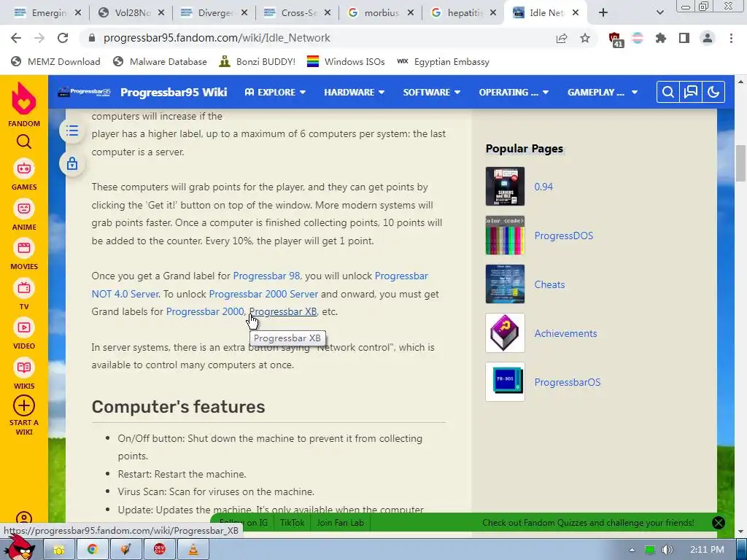Click Join Fan Lab in banner

click(340, 522)
